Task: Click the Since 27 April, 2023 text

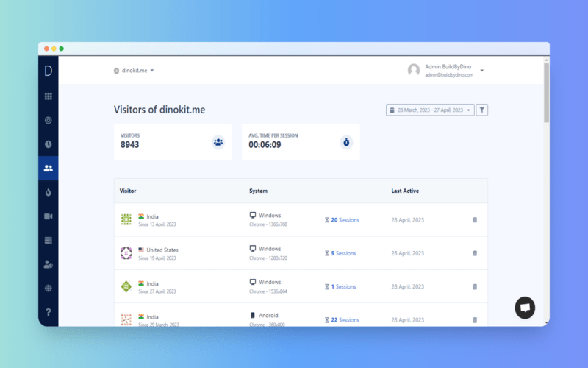Action: 157,291
